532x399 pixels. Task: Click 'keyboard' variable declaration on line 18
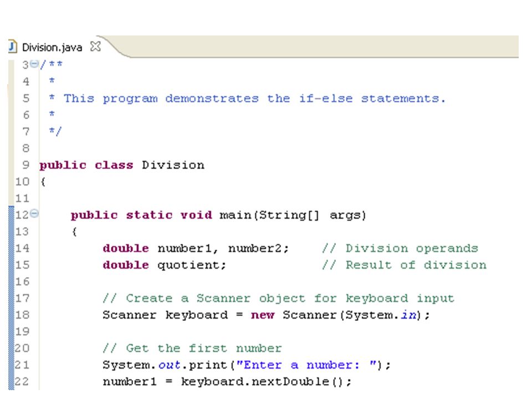pyautogui.click(x=196, y=315)
